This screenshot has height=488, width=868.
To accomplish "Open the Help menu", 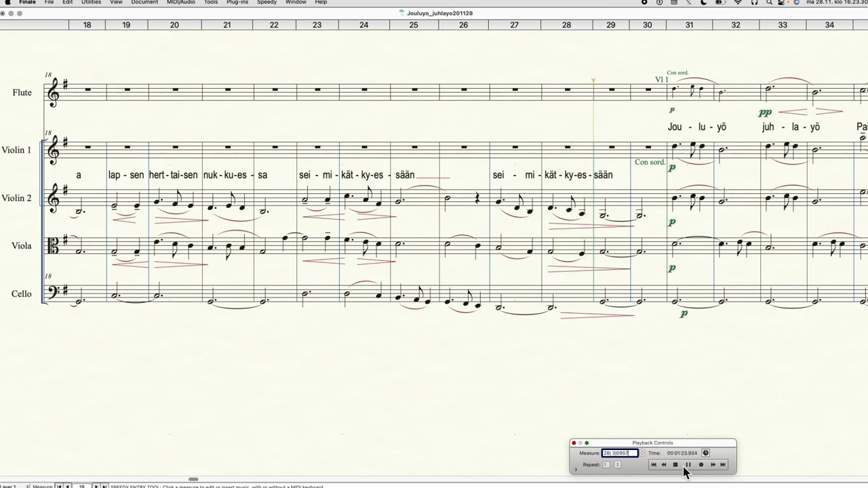I will pos(321,3).
